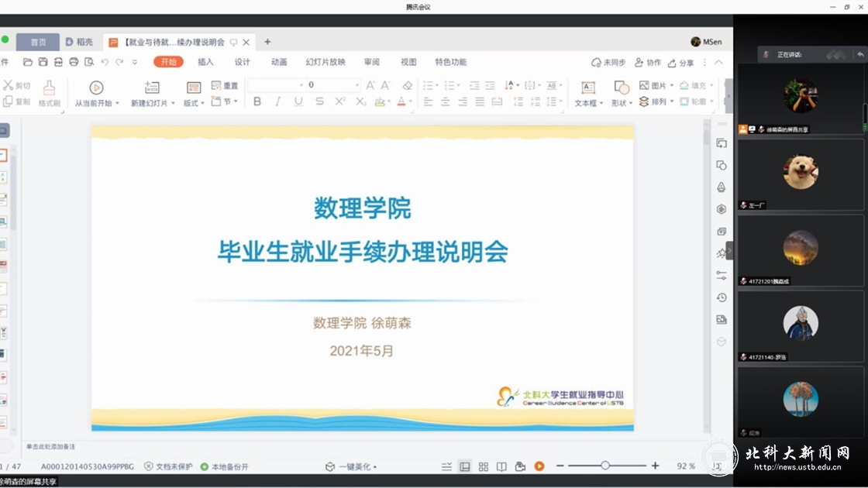
Task: Click the Share (分享) button
Action: pos(681,63)
